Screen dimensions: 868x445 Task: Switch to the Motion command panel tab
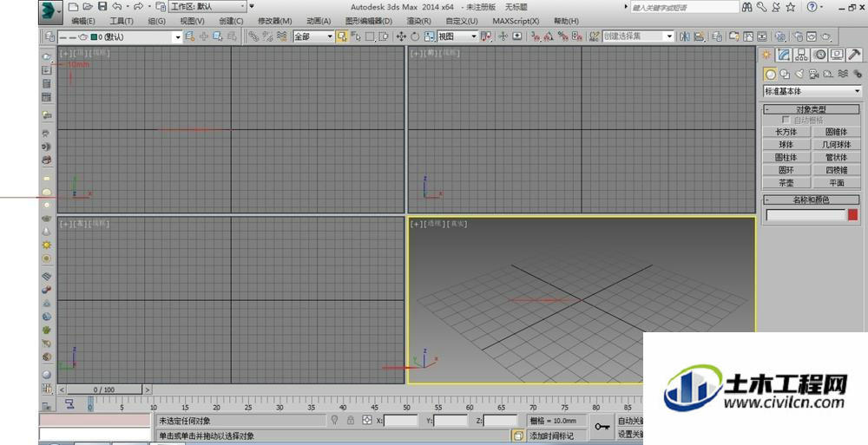[819, 55]
